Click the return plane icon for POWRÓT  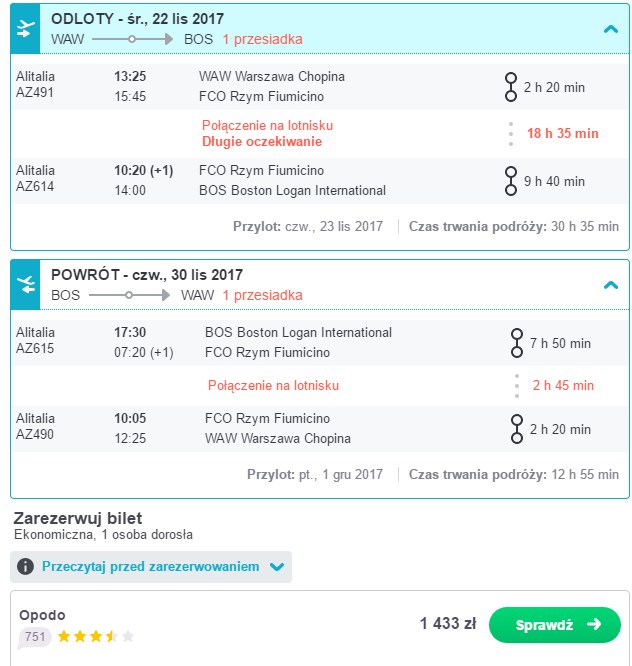coord(25,285)
